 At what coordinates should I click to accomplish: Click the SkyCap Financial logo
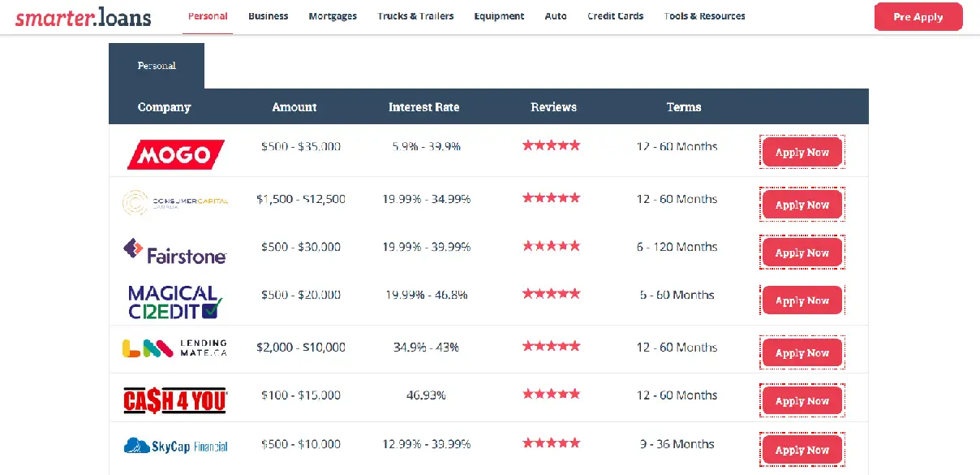point(175,446)
